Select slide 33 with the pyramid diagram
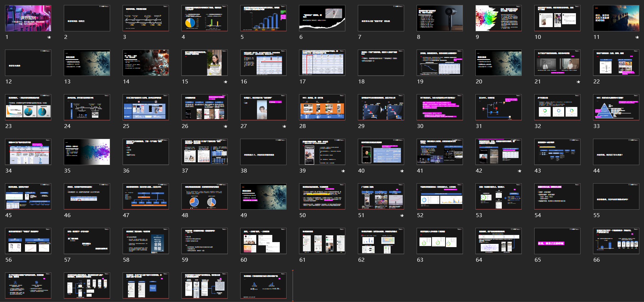Image resolution: width=644 pixels, height=302 pixels. pyautogui.click(x=616, y=107)
